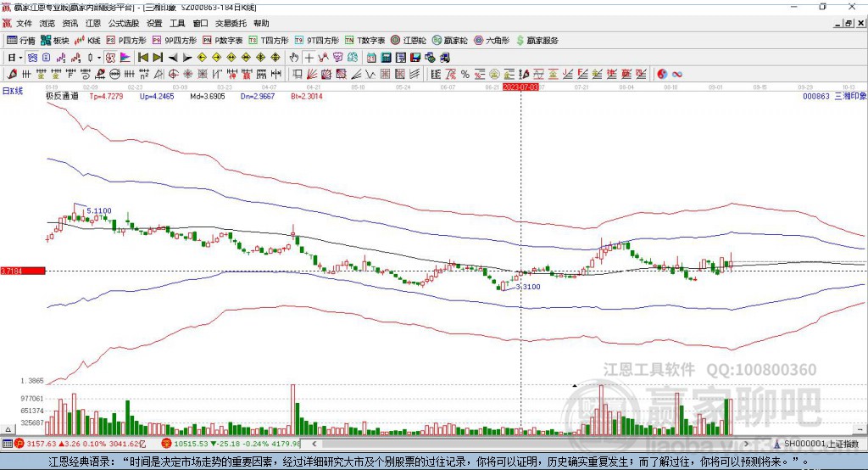Viewport: 868px width, 470px height.
Task: Open the 六角形 hexagon tool
Action: click(492, 41)
